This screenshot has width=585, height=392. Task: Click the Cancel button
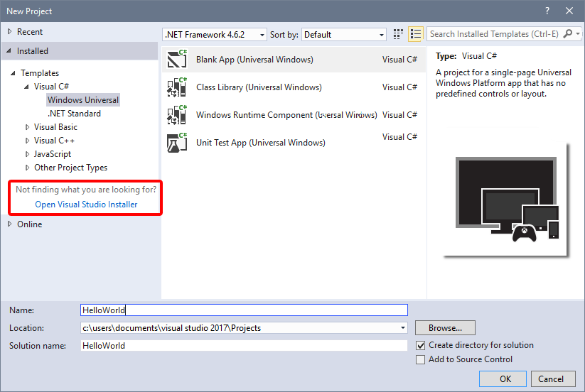tap(553, 379)
